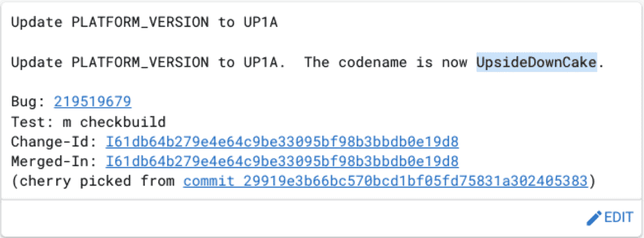Click PLATFORM_VERSION in the description line

(x=140, y=62)
